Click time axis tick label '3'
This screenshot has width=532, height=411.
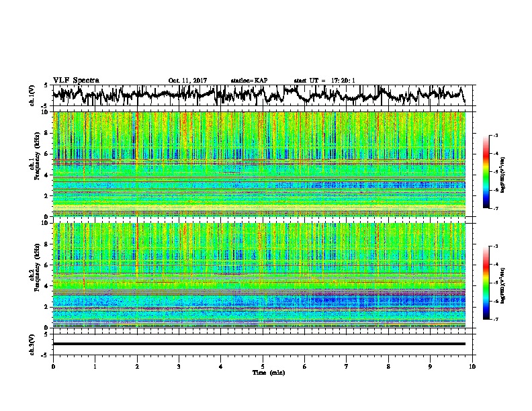pyautogui.click(x=179, y=367)
